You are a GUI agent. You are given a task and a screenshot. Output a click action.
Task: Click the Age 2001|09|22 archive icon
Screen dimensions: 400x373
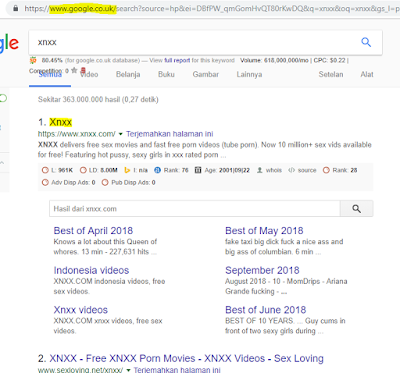pyautogui.click(x=198, y=170)
